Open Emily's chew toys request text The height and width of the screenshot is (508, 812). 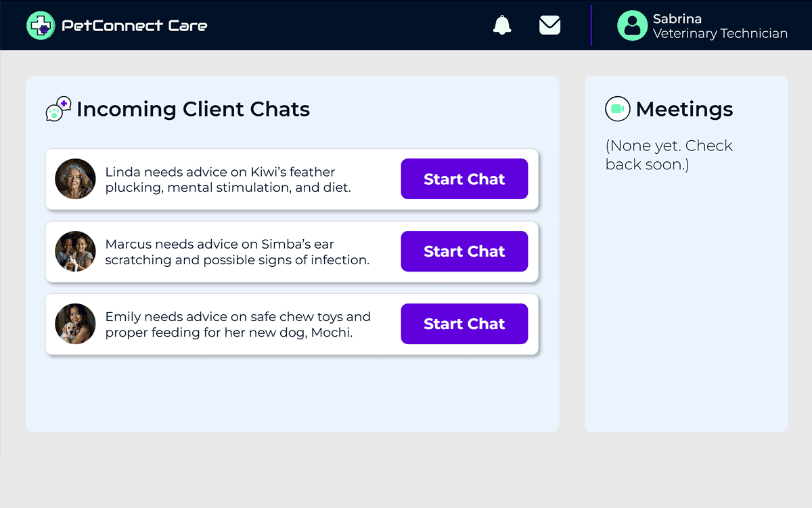[x=238, y=324]
